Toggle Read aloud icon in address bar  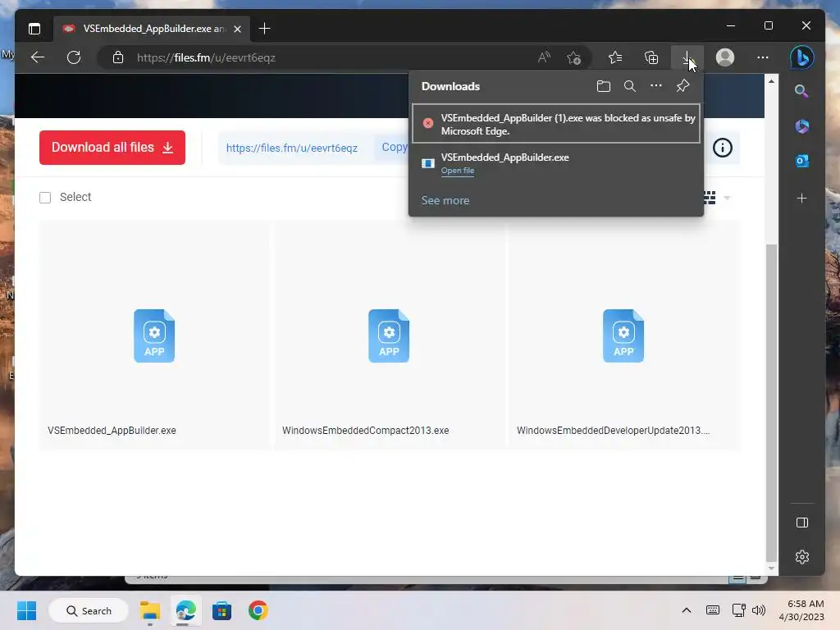click(544, 57)
